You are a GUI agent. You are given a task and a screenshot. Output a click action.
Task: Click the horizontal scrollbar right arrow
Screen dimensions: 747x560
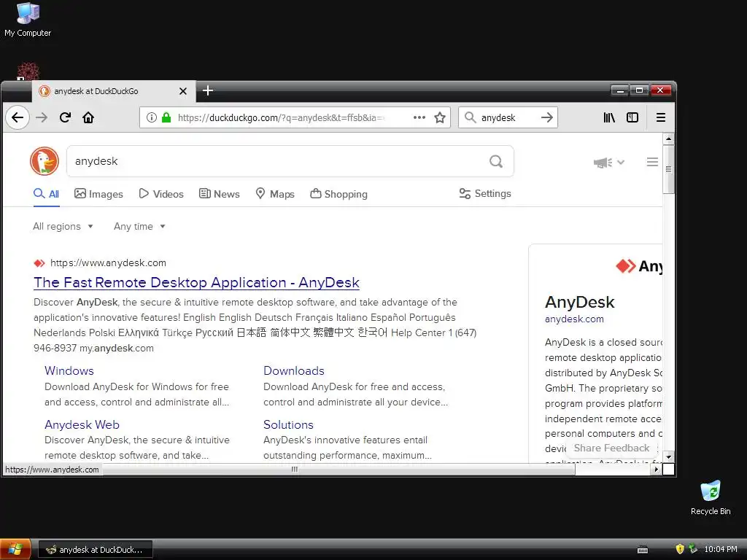656,469
